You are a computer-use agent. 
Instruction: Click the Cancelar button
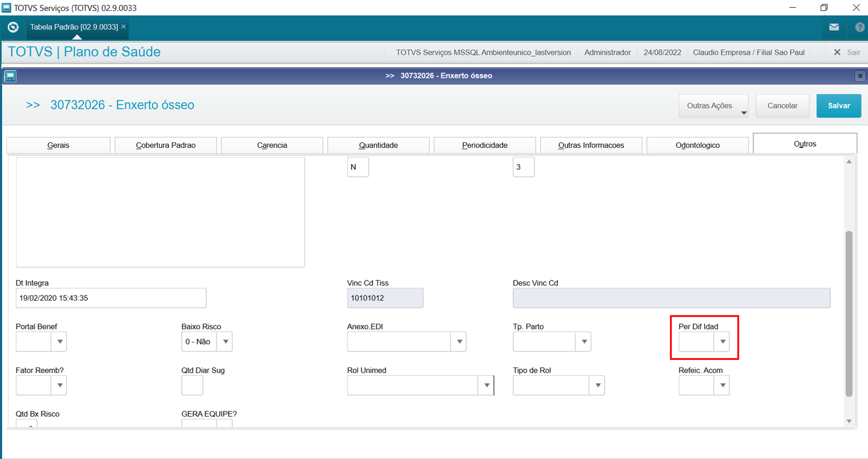pos(782,106)
